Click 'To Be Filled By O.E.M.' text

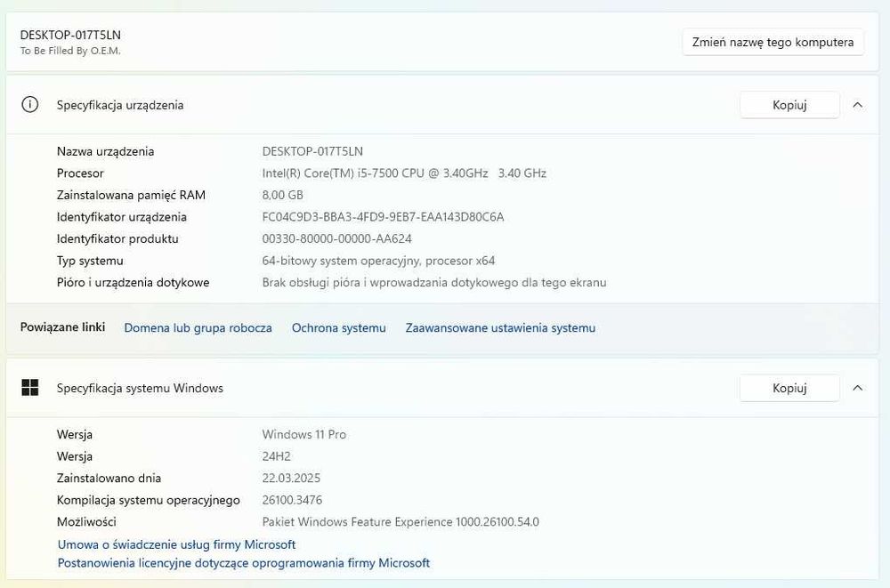point(70,51)
